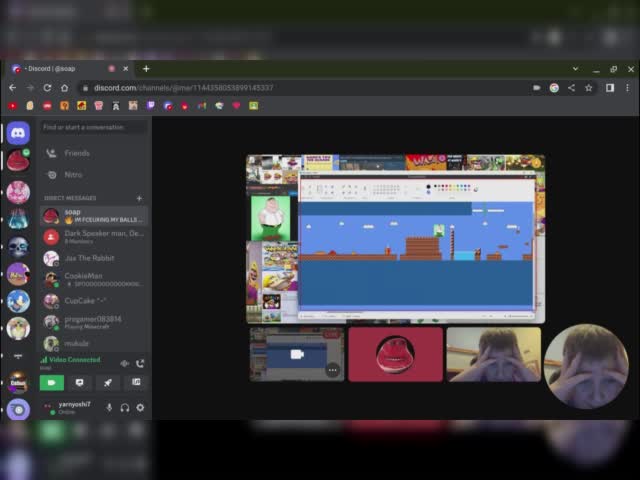Open the Nitro page
Screen dimensions: 640x480
tap(94, 175)
